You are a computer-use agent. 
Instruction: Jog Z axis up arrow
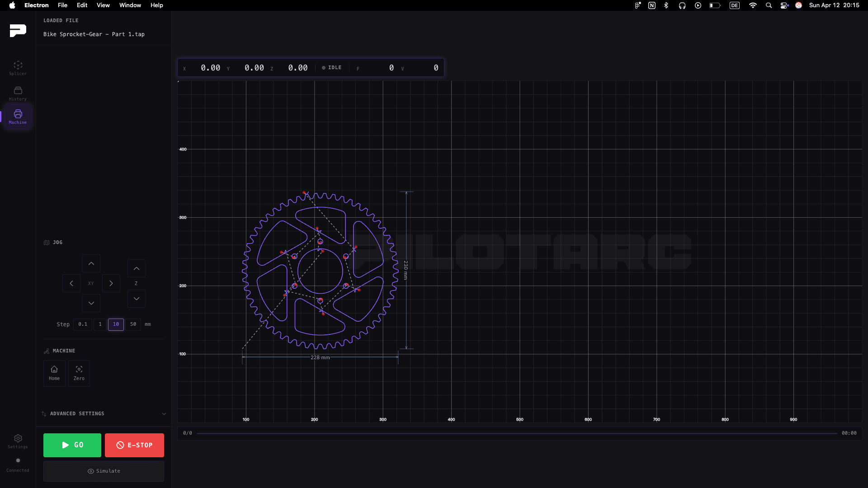pos(137,268)
